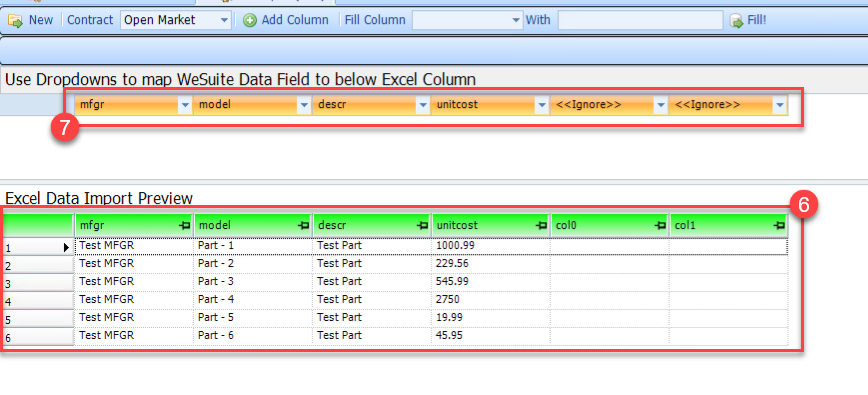Click the Part - 6 cell

tap(253, 336)
